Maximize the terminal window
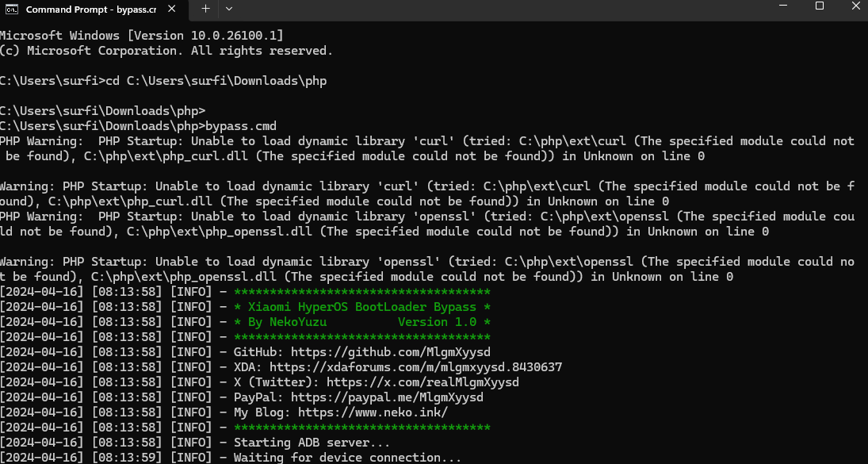This screenshot has width=868, height=464. [x=820, y=6]
